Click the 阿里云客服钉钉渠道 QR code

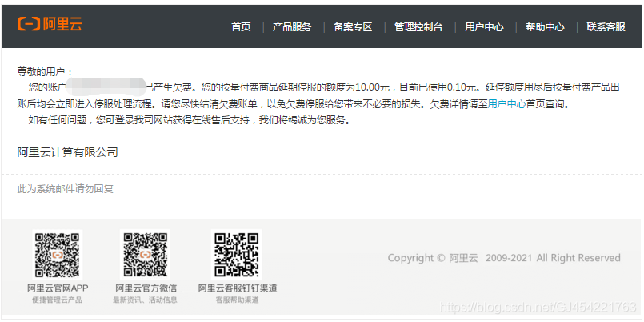(237, 255)
